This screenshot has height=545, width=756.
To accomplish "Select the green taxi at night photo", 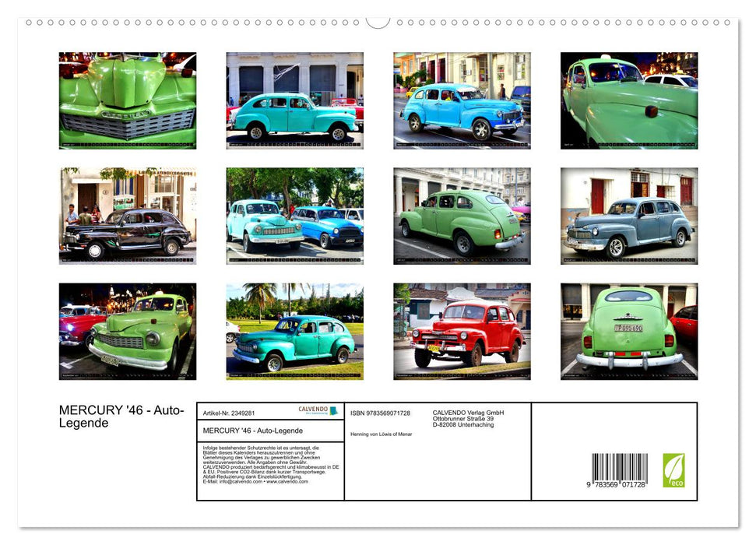I will click(629, 100).
